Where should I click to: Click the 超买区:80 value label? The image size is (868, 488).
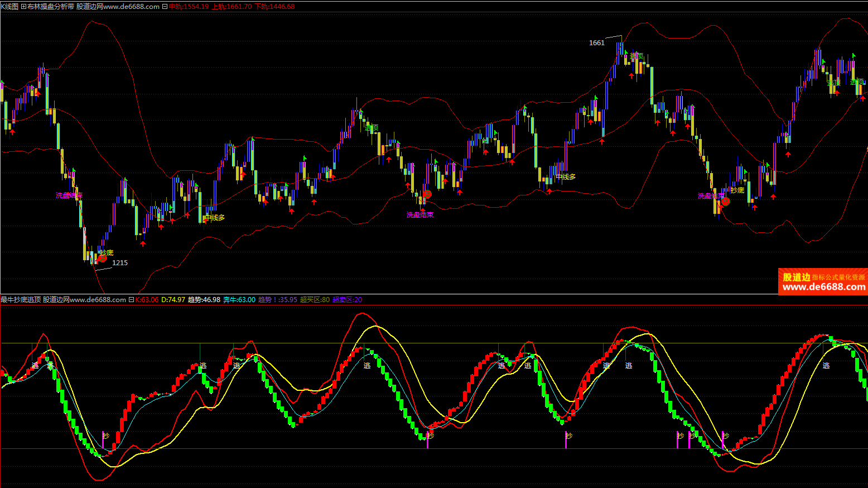pos(315,300)
